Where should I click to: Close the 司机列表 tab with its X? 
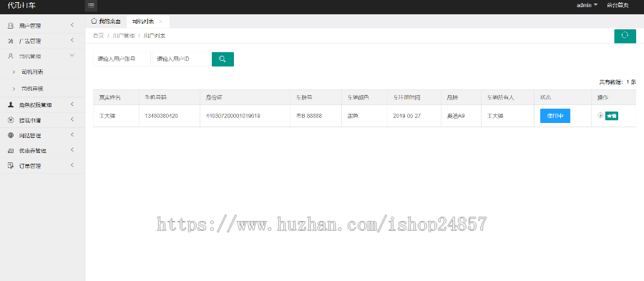coord(160,21)
